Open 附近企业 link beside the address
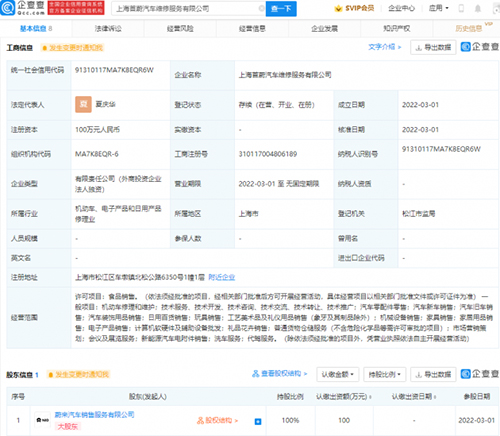This screenshot has height=436, width=500. (222, 277)
